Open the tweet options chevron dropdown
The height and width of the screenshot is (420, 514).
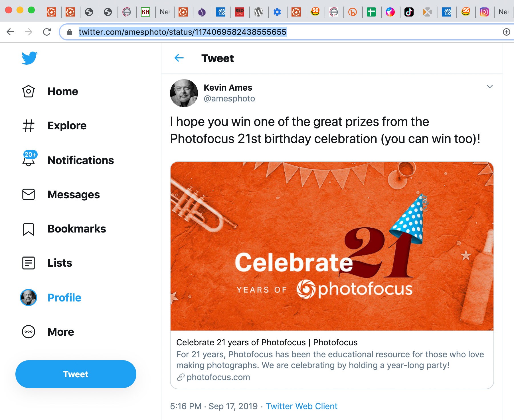pyautogui.click(x=489, y=87)
